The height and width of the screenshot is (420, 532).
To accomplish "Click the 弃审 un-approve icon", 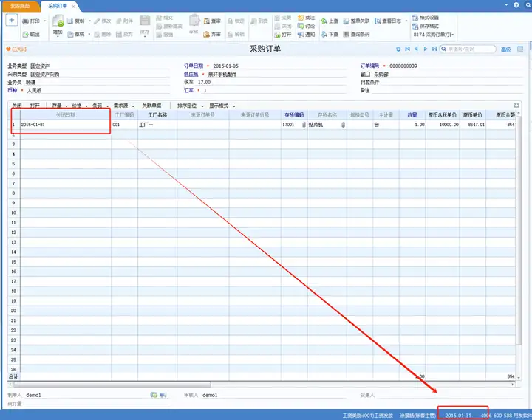I will [x=206, y=34].
